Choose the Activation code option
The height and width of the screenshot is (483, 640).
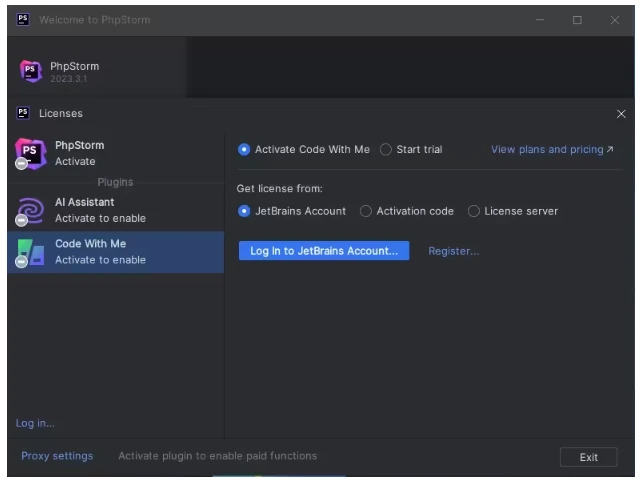[x=366, y=211]
